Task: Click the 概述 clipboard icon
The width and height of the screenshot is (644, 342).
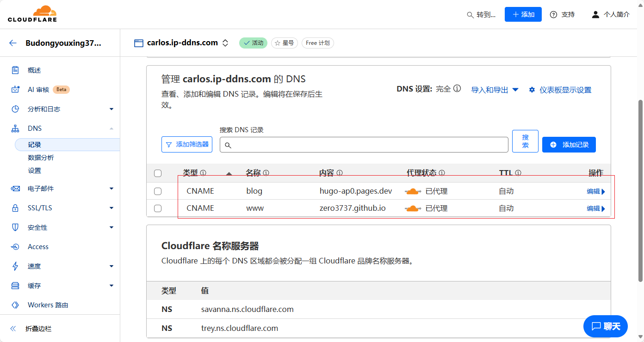Action: 15,70
